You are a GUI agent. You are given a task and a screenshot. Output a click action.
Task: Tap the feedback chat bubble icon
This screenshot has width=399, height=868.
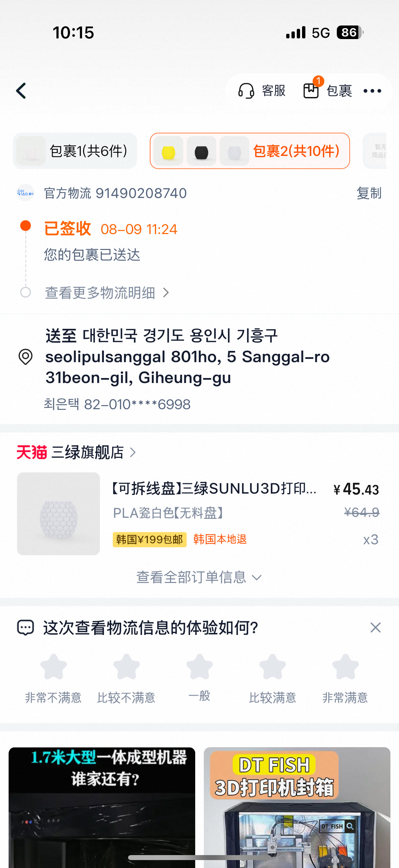[25, 627]
